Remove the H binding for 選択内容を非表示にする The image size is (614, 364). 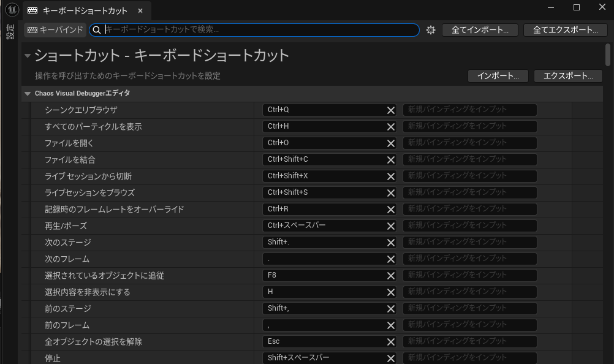tap(390, 292)
